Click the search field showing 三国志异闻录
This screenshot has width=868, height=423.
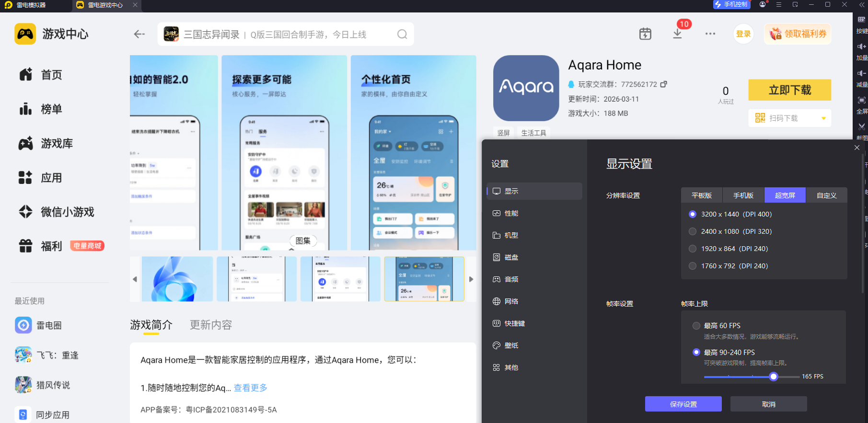pos(286,34)
